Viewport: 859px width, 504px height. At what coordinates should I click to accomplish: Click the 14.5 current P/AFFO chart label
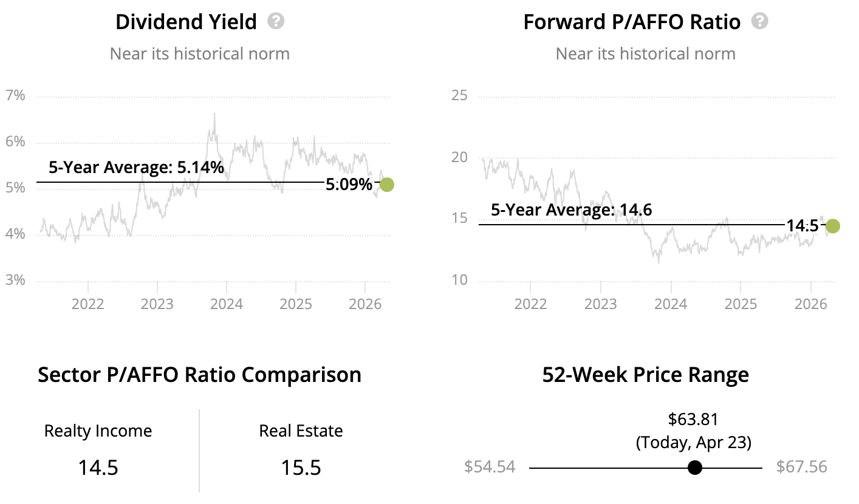(x=802, y=226)
